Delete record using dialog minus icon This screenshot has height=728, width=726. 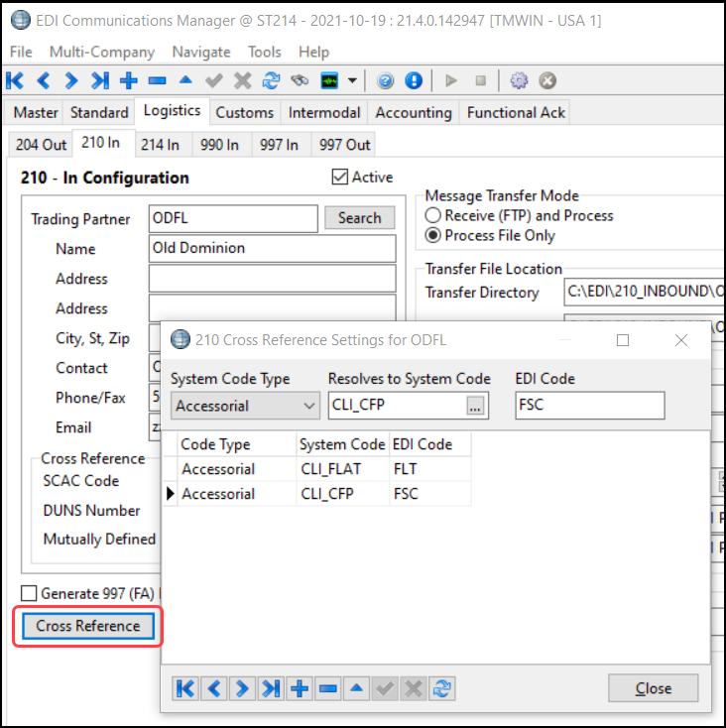[328, 688]
